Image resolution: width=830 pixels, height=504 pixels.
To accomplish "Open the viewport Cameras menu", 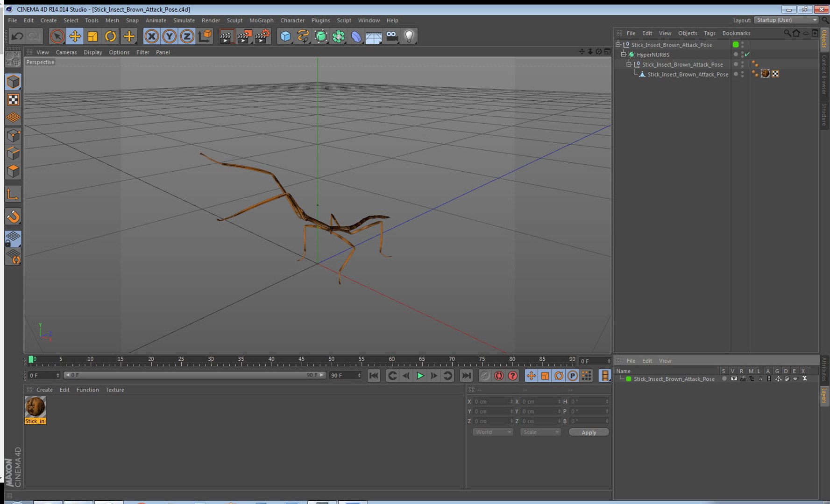I will click(x=66, y=52).
